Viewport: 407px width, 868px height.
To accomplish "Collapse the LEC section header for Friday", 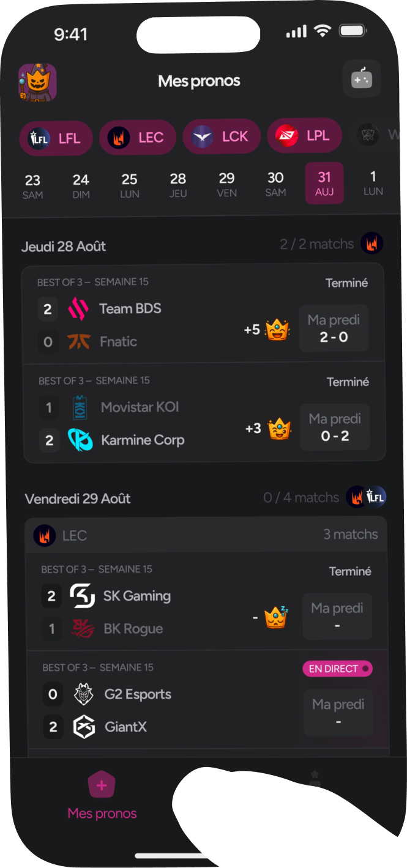I will [206, 535].
